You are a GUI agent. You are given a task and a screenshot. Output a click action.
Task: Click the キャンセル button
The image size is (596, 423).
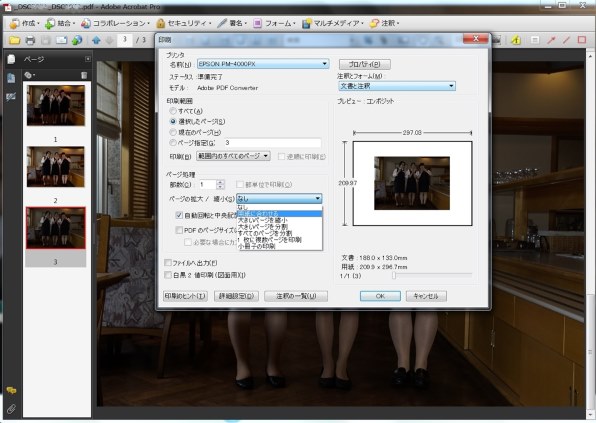coord(426,296)
